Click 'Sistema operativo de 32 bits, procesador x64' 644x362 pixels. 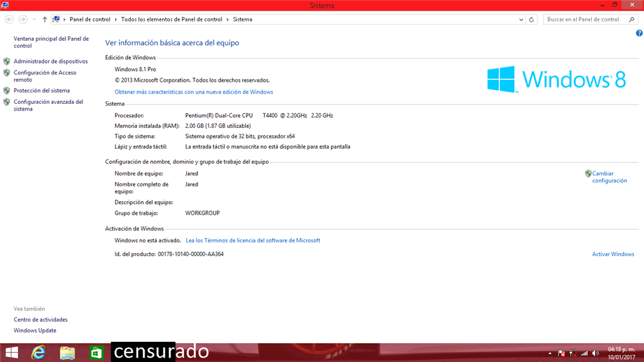coord(240,136)
